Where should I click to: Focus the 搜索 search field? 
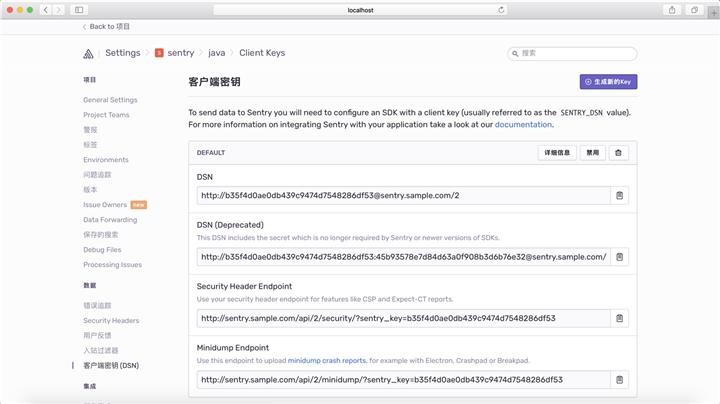click(572, 54)
